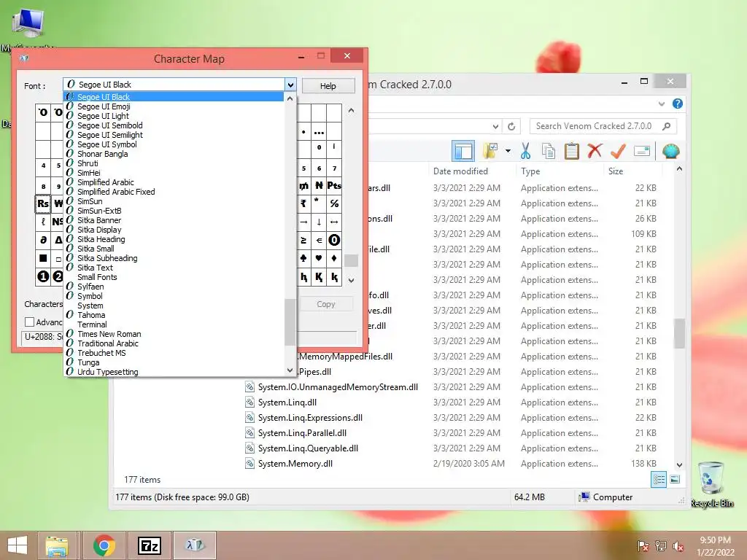
Task: Sort by Size column header
Action: tap(616, 171)
